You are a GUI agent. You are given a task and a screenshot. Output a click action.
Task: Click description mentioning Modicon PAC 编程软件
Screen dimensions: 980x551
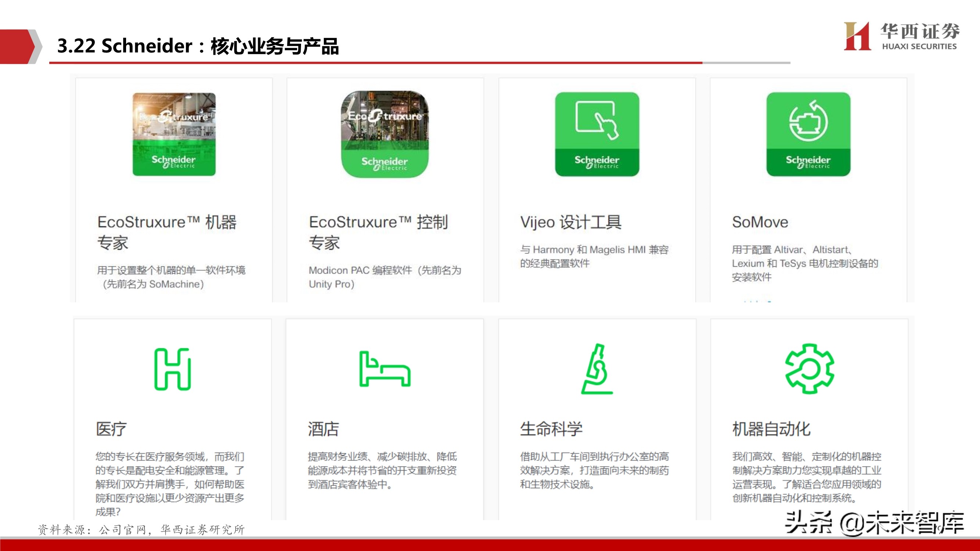point(385,277)
